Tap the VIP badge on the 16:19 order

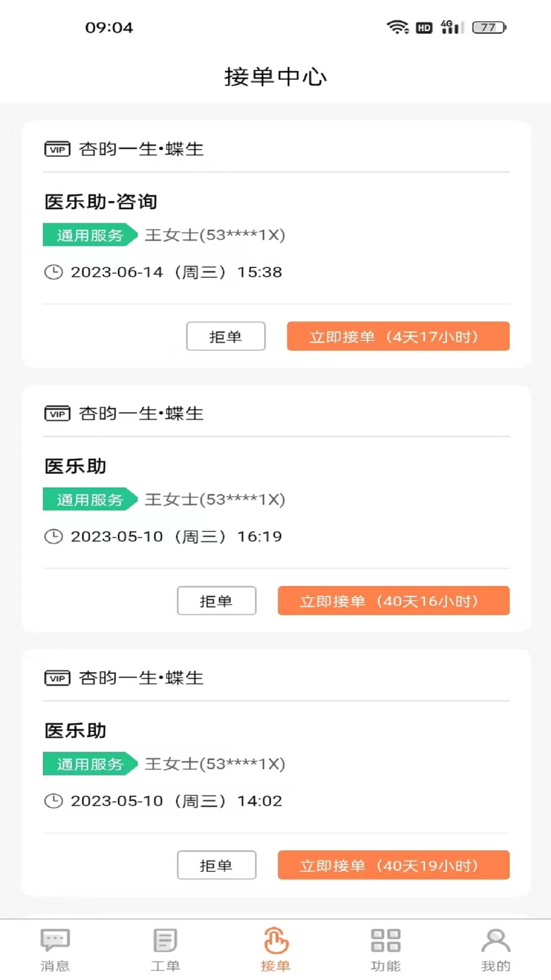tap(57, 413)
